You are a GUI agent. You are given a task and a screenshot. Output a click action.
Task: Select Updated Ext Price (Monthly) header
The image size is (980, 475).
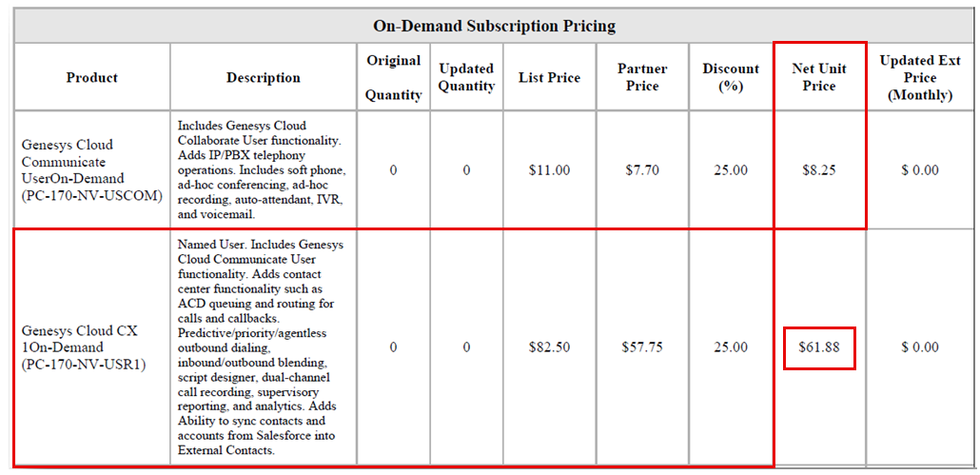919,77
